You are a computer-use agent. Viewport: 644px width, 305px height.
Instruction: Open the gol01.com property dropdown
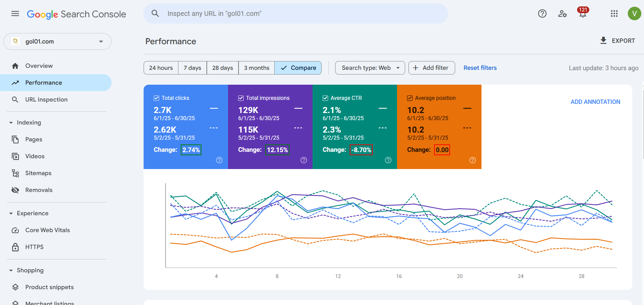click(x=57, y=41)
